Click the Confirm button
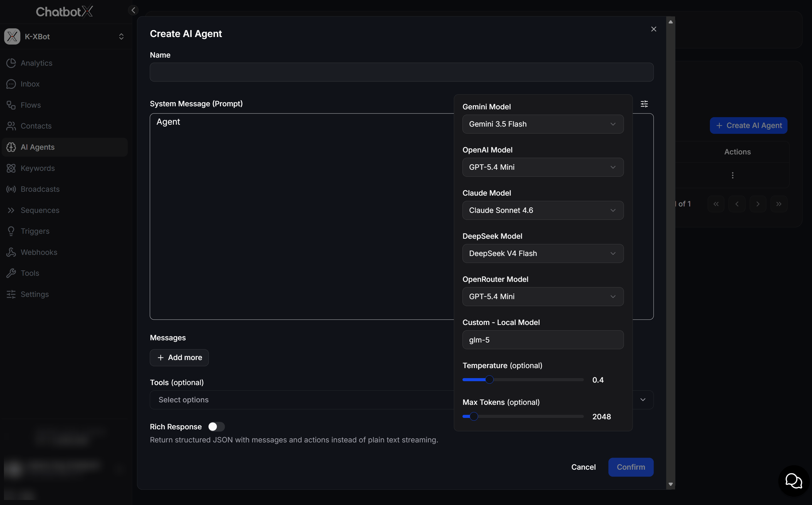Screen dimensions: 812x505 point(631,467)
